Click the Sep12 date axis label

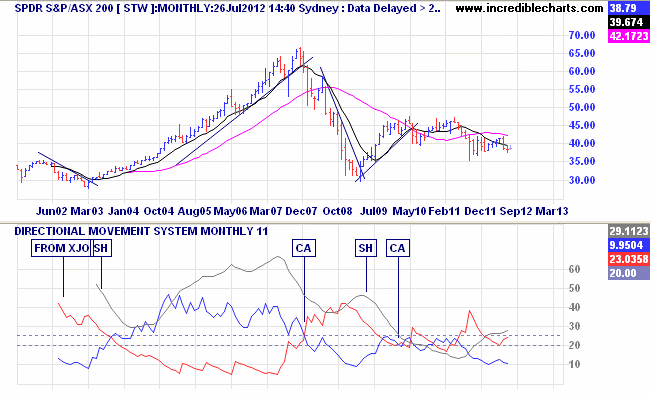[x=516, y=211]
